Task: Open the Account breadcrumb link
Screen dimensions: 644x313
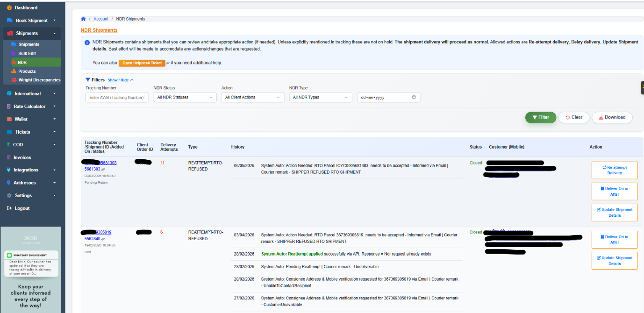Action: [x=101, y=19]
